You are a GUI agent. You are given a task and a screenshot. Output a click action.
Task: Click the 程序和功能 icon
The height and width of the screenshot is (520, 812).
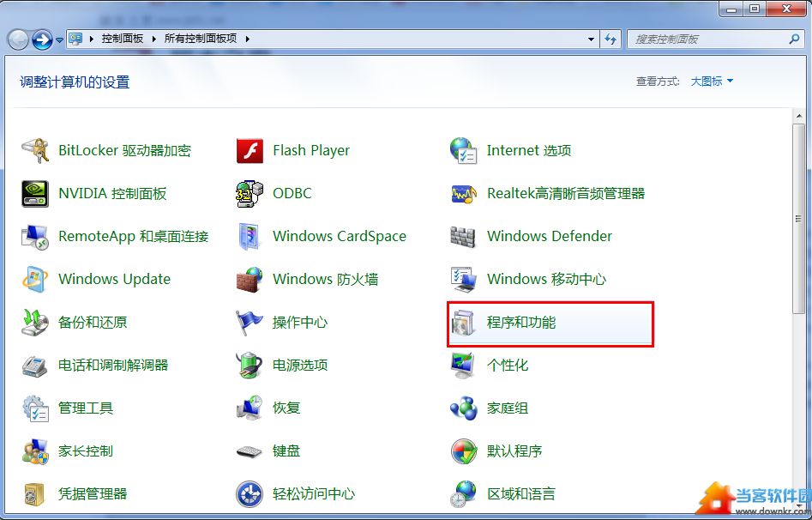464,323
